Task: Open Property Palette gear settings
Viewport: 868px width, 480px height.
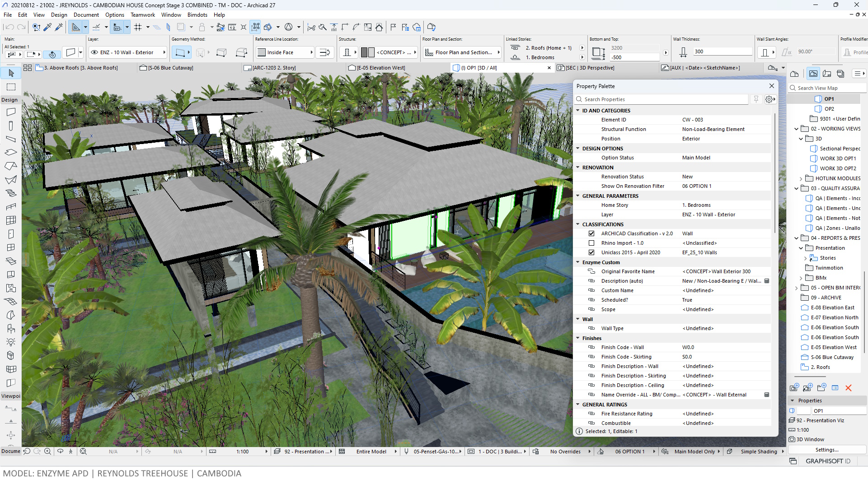Action: [x=769, y=99]
